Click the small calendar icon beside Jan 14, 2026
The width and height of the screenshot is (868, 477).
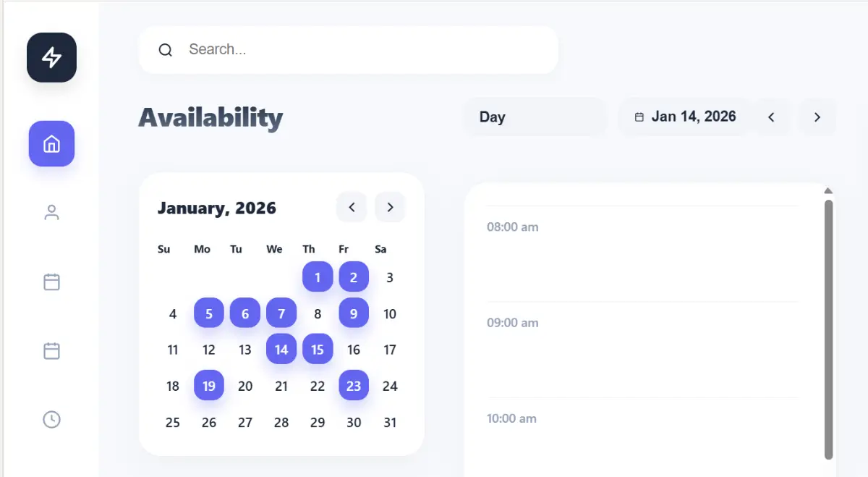639,117
